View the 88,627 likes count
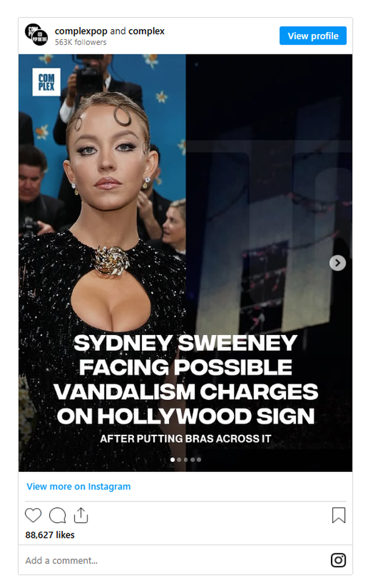The height and width of the screenshot is (588, 388). [x=50, y=535]
